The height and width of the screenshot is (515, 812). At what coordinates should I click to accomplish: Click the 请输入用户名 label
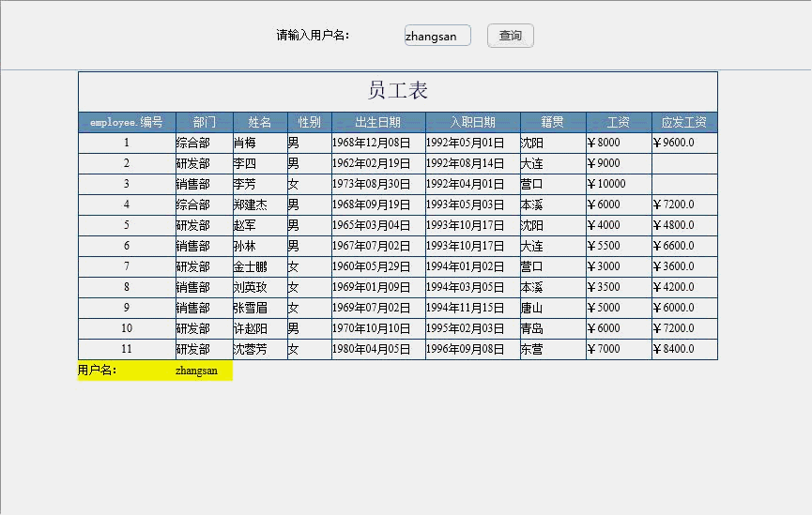[313, 36]
